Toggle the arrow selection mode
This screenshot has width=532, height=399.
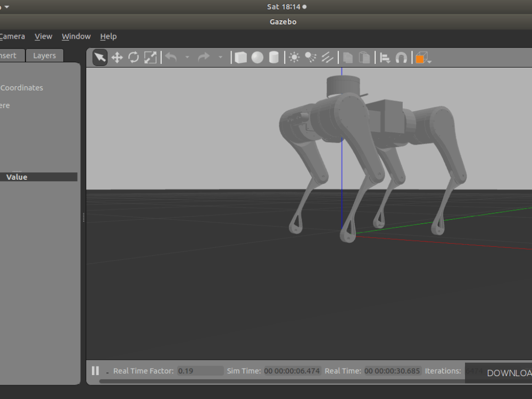pos(99,57)
